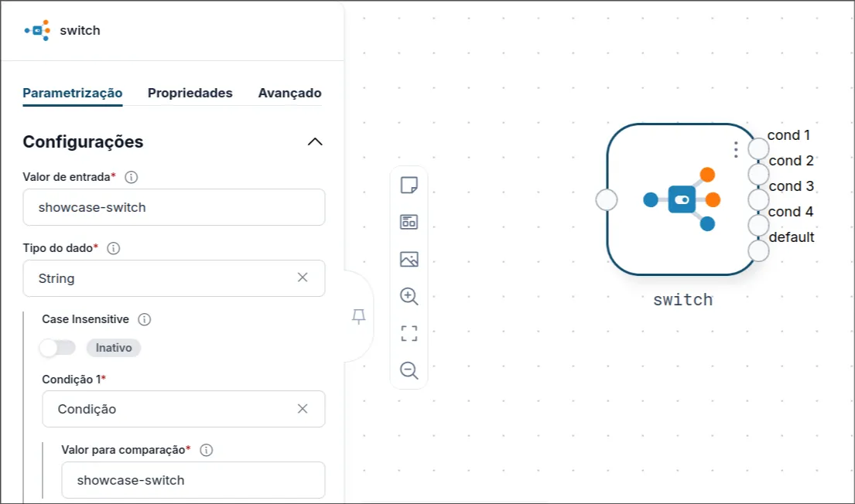The image size is (855, 504).
Task: Toggle the Case Insensitive switch
Action: (x=57, y=348)
